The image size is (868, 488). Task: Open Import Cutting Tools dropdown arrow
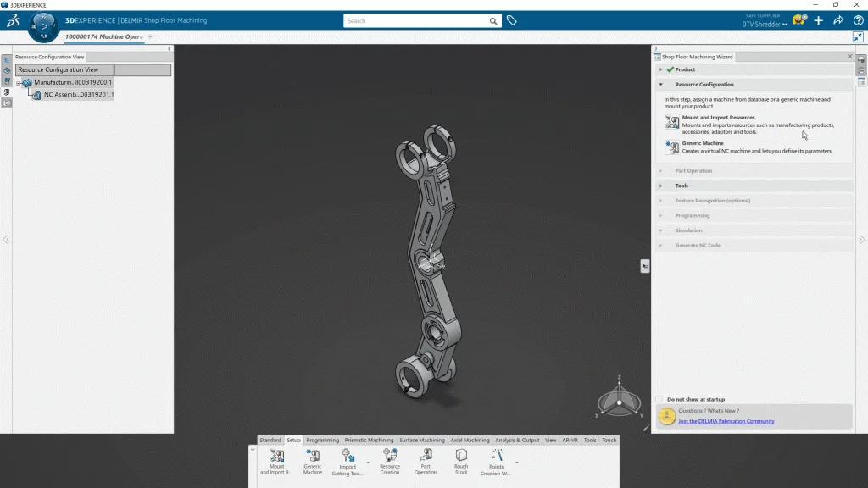tap(368, 463)
